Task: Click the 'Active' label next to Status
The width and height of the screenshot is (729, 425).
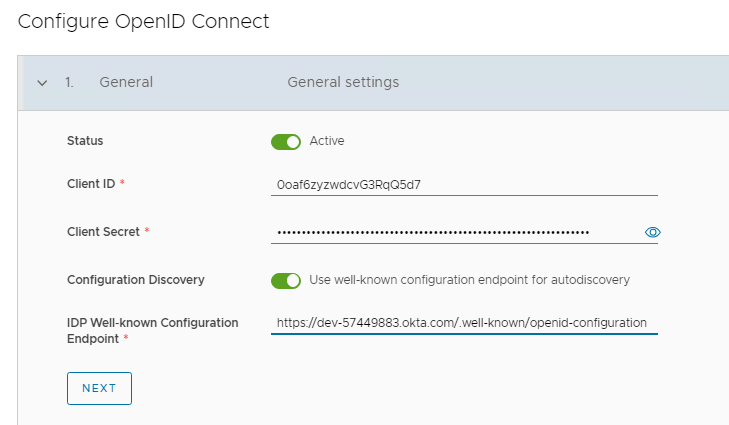Action: click(x=327, y=141)
